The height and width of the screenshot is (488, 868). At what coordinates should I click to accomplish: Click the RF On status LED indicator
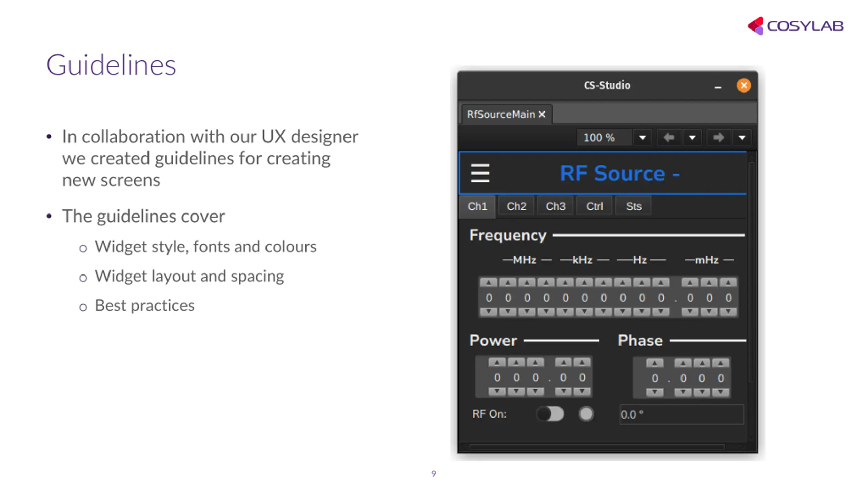point(586,414)
